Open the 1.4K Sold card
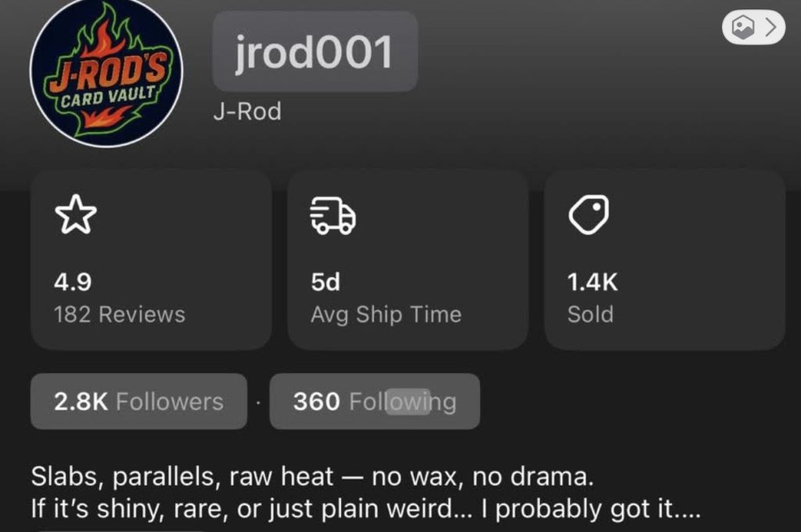 point(665,260)
